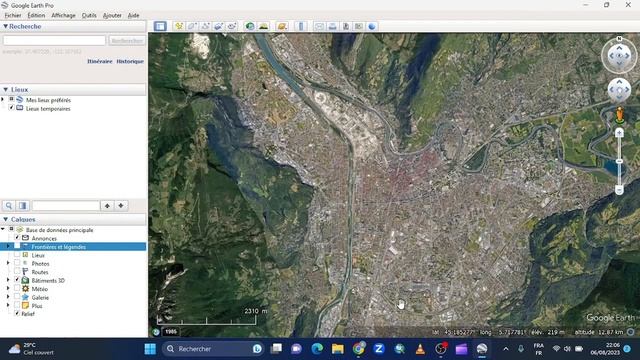Email the current view
The image size is (640, 360).
(319, 26)
